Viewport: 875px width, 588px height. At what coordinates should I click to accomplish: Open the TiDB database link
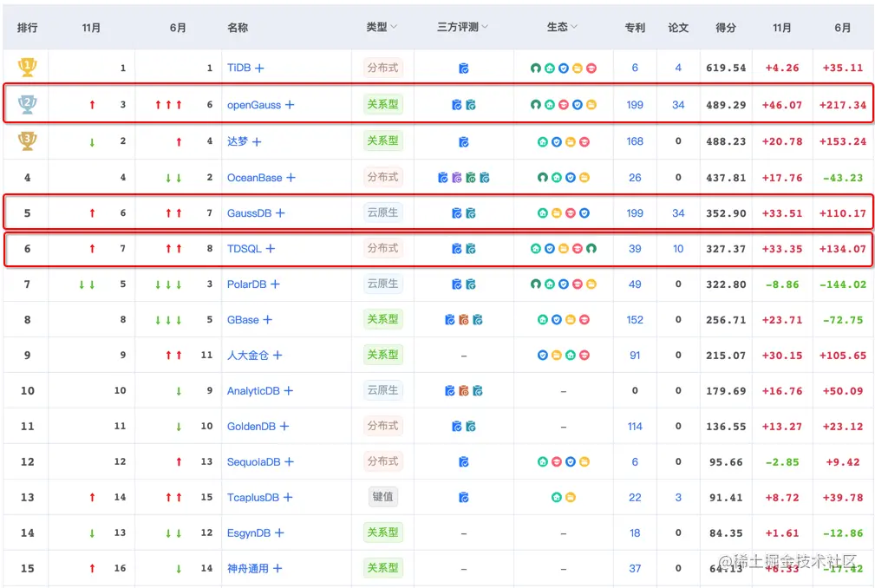click(238, 68)
